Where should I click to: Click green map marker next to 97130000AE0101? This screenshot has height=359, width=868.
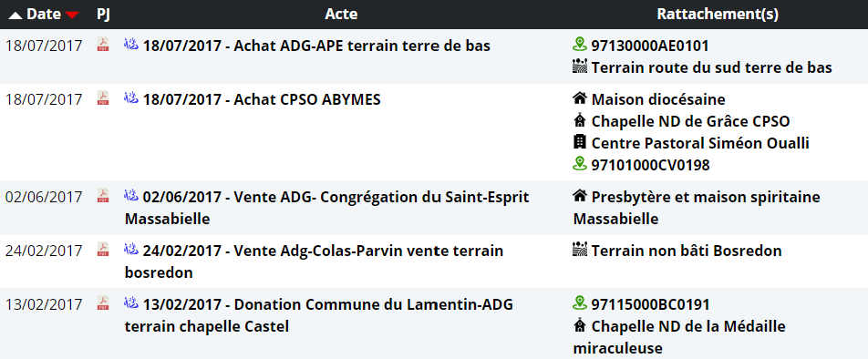580,45
